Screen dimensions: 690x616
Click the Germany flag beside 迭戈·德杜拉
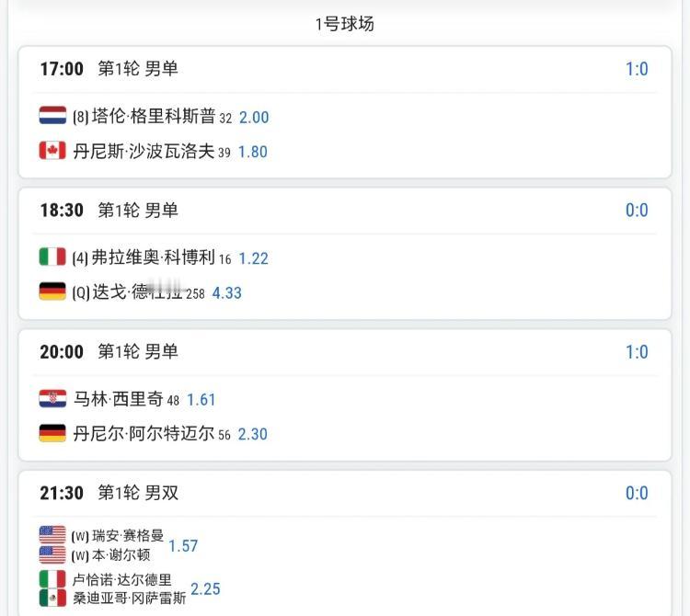[x=52, y=292]
